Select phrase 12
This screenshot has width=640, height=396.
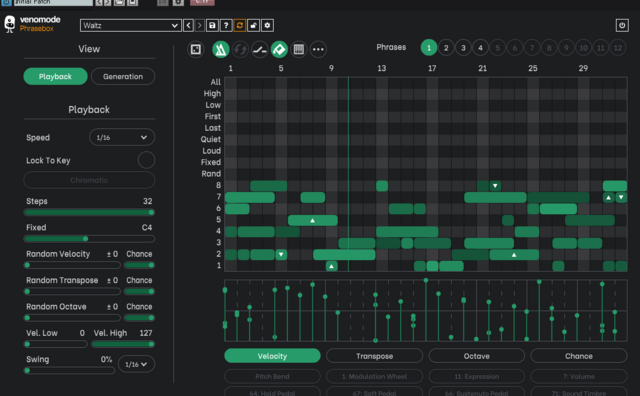tap(618, 48)
